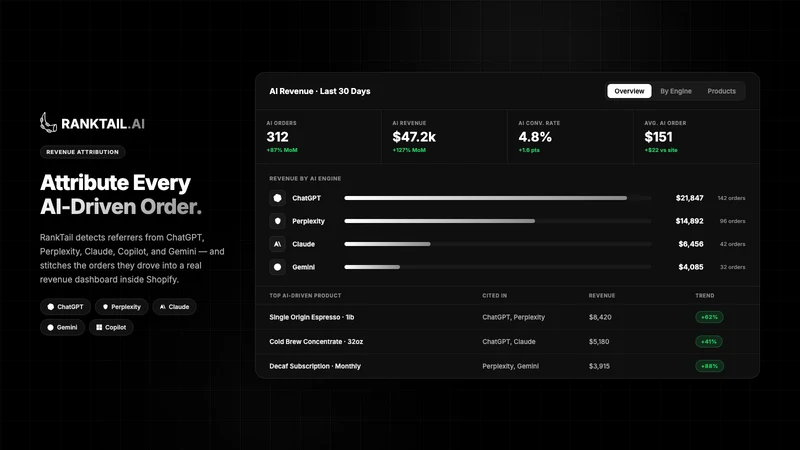Click the $14,892 Perplexity revenue amount
This screenshot has width=800, height=450.
click(x=689, y=221)
